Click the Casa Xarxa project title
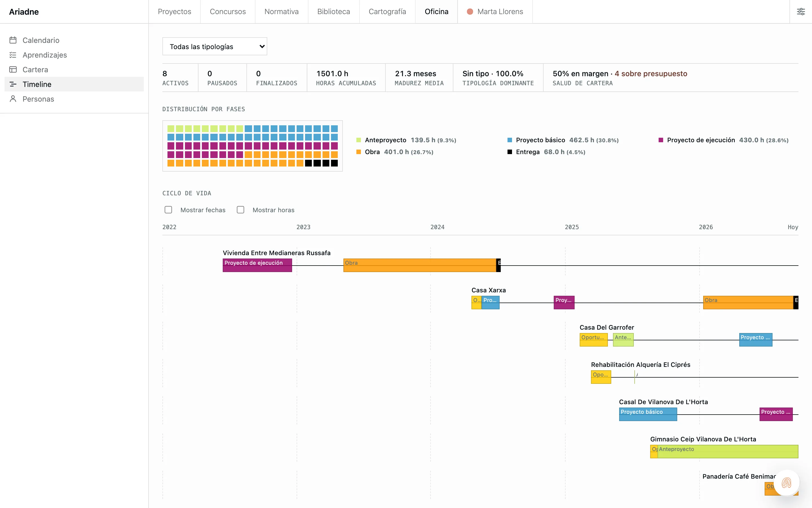 pos(489,290)
